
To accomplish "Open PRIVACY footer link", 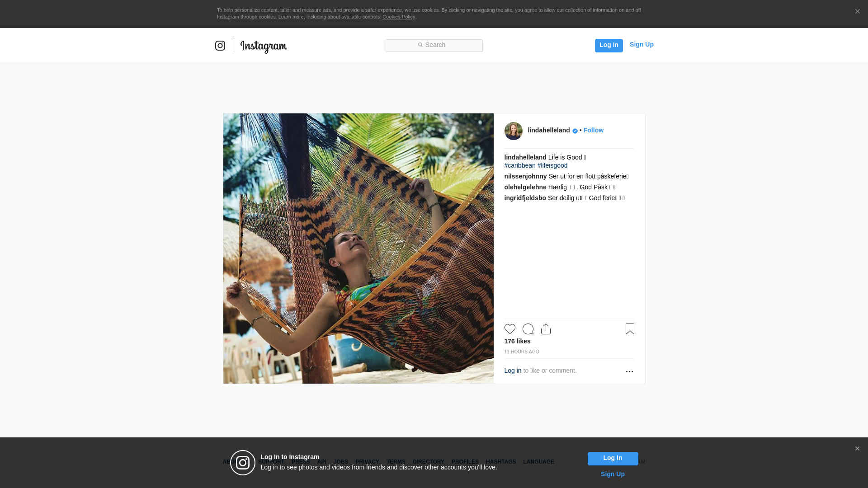I will (x=367, y=462).
